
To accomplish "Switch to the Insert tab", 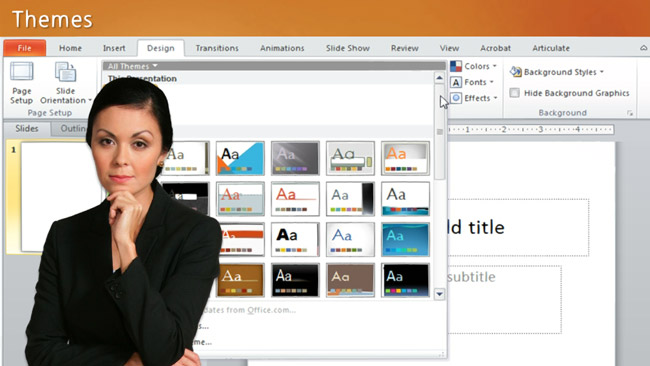I will [x=114, y=48].
